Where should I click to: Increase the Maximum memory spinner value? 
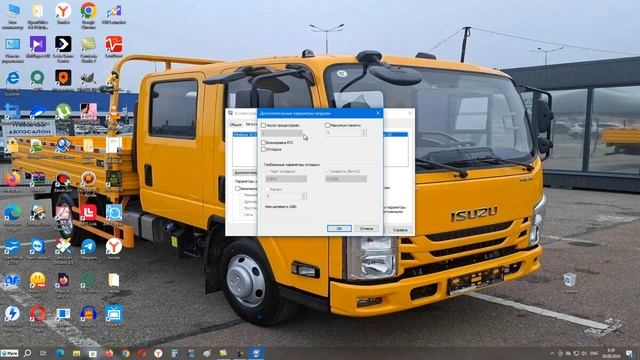click(364, 131)
